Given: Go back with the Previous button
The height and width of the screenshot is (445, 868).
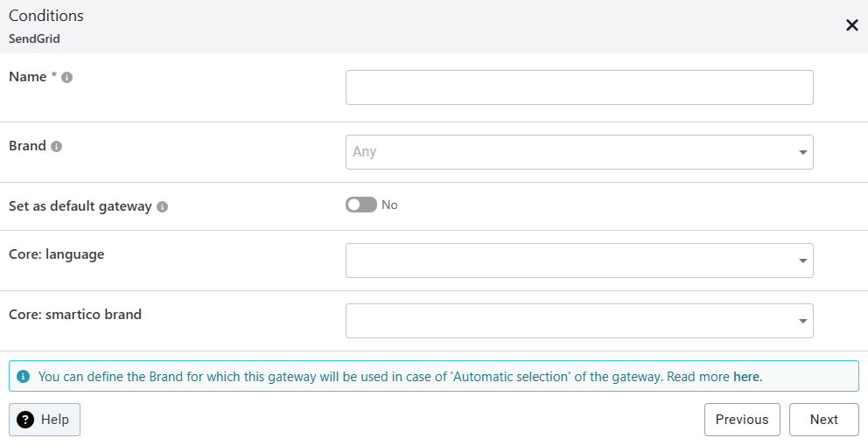Looking at the screenshot, I should point(742,420).
